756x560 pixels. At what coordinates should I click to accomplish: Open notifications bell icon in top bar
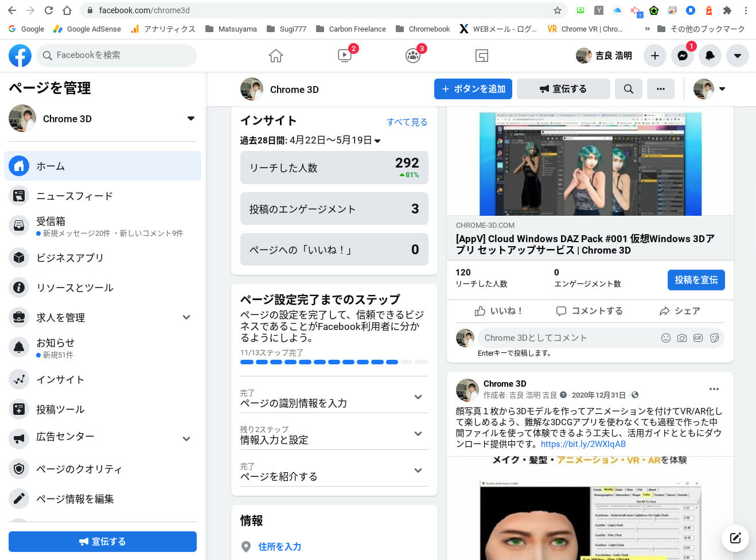710,56
